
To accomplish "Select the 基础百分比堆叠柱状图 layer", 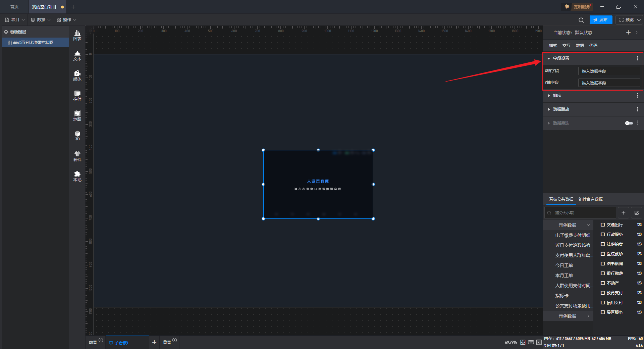I will coord(35,43).
